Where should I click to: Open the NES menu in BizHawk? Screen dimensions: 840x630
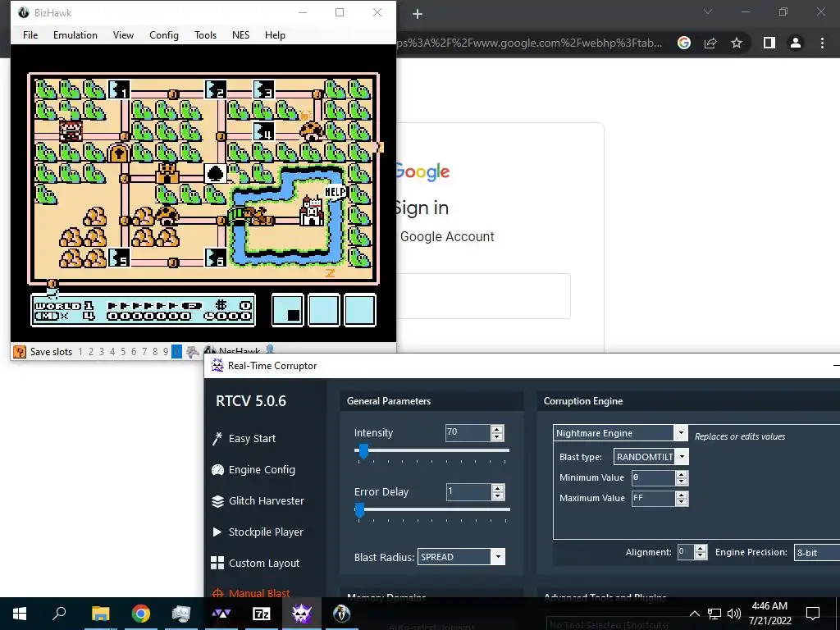[x=240, y=34]
